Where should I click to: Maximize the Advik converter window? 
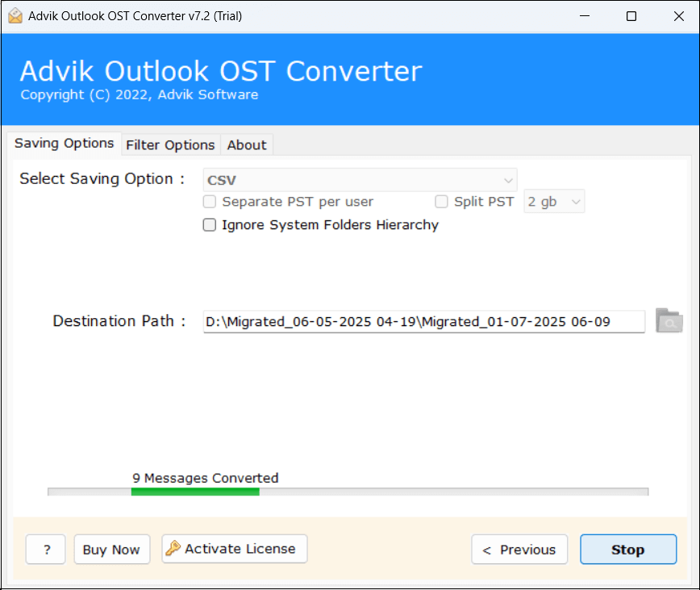click(x=631, y=16)
